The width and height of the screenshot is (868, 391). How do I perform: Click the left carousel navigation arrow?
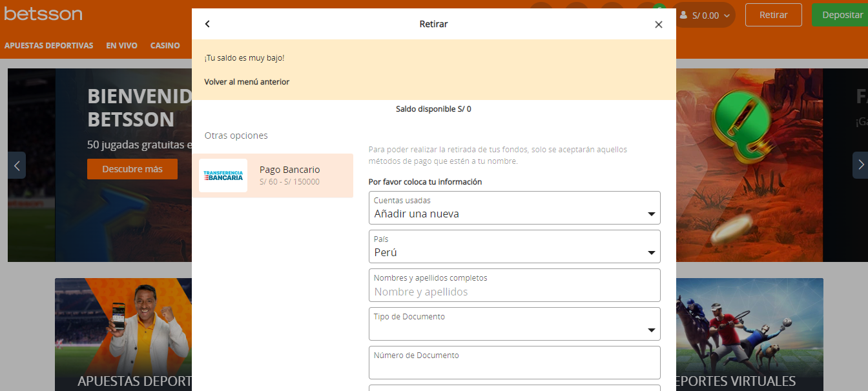pyautogui.click(x=16, y=166)
